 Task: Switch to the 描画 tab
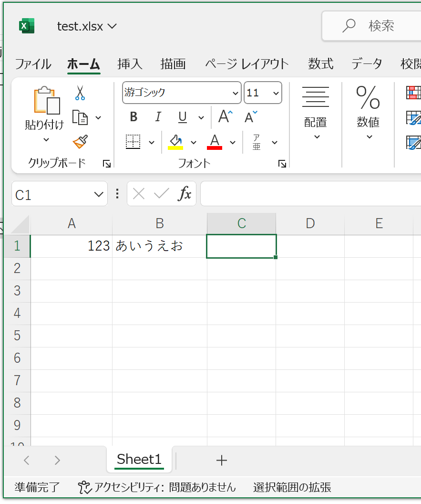tap(173, 64)
